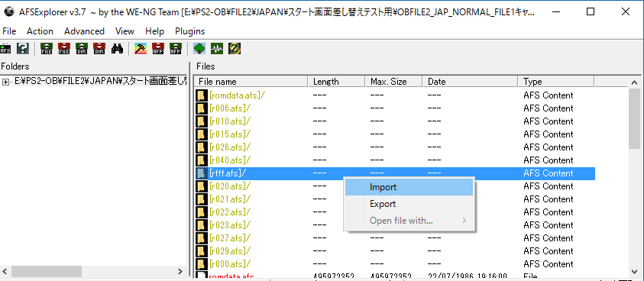Choose Import from the context menu

tap(409, 187)
